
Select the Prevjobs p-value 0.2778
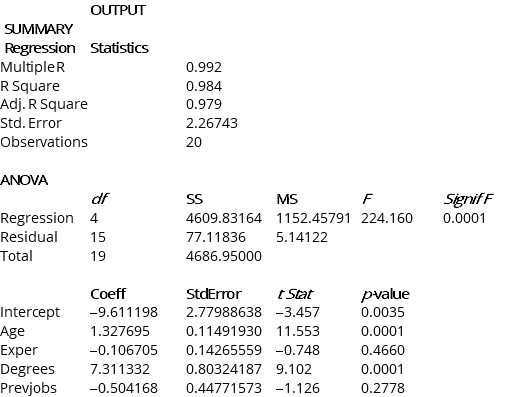383,388
